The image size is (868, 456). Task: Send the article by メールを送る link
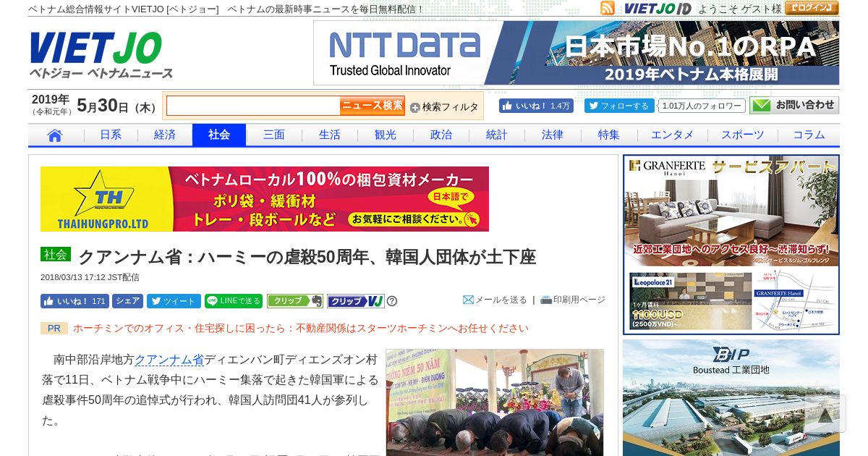pos(495,300)
